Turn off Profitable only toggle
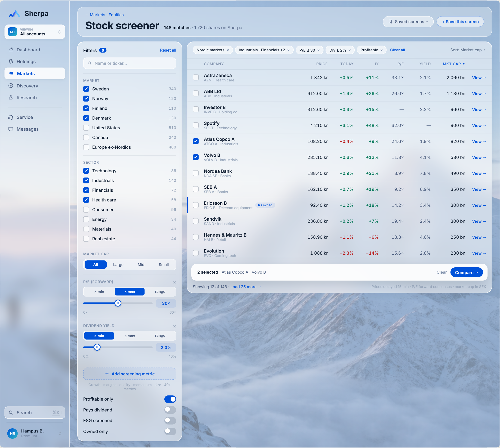Image resolution: width=500 pixels, height=448 pixels. 170,399
